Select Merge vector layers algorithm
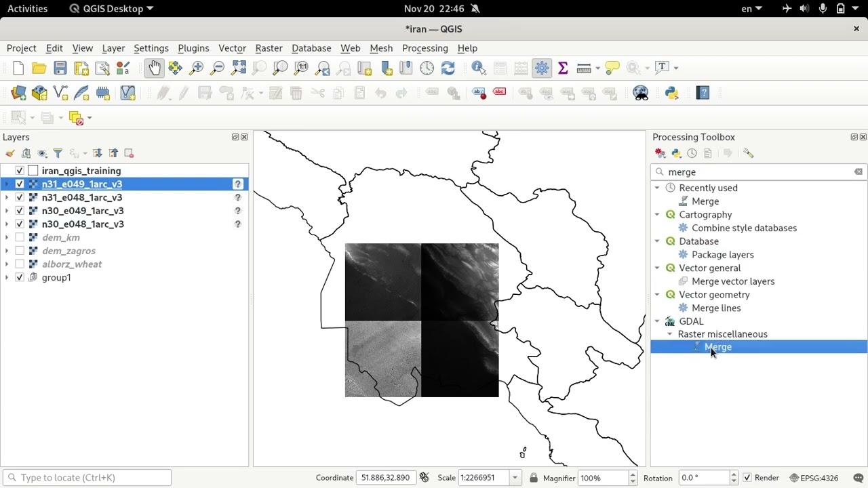Image resolution: width=868 pixels, height=488 pixels. [x=733, y=281]
